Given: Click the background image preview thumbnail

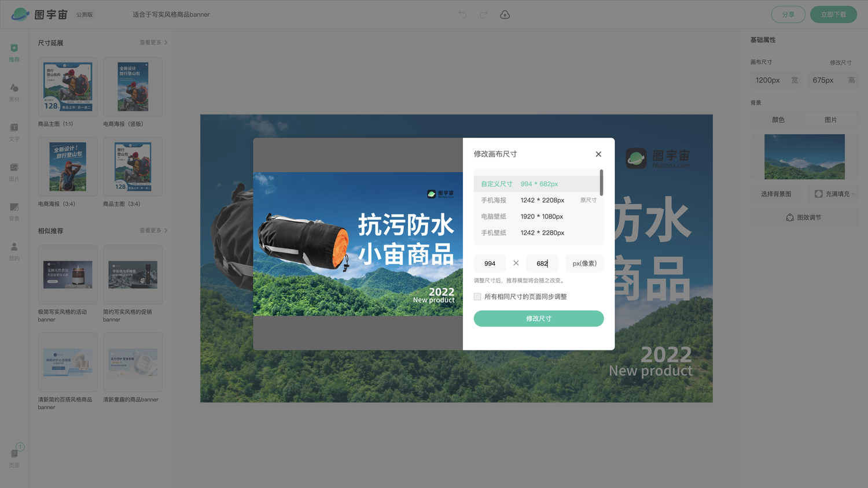Looking at the screenshot, I should coord(804,157).
